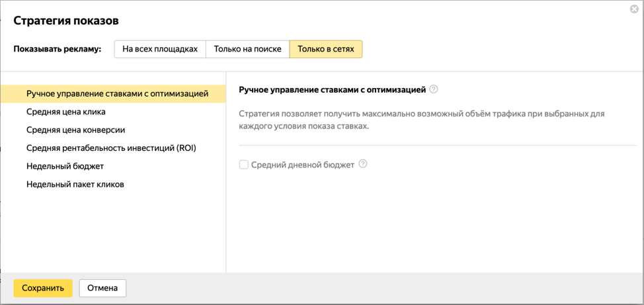Select Ручное управление ставками in the left list
This screenshot has height=305, width=644.
point(117,94)
